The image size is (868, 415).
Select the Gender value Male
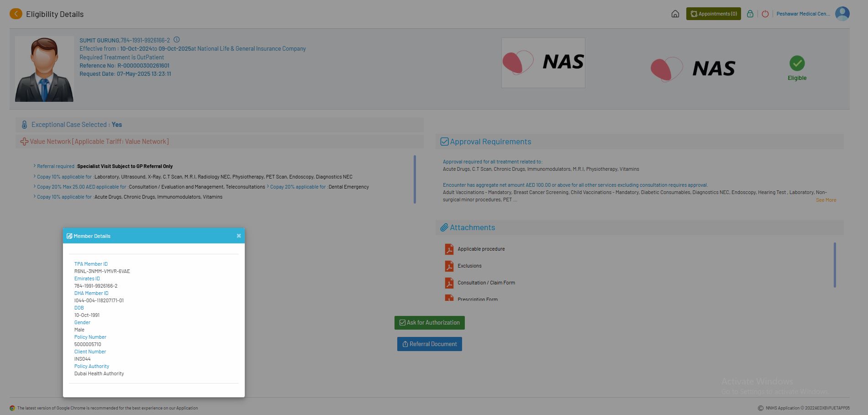[x=79, y=330]
